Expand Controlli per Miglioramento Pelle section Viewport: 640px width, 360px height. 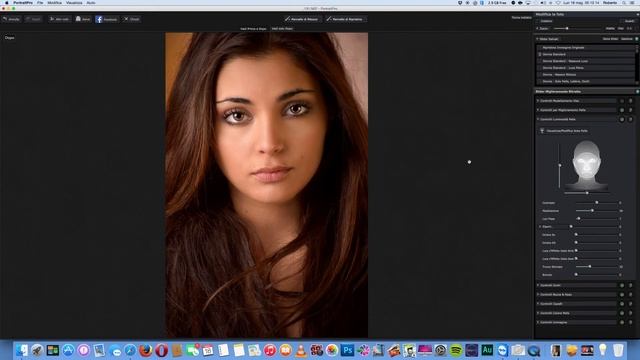538,110
